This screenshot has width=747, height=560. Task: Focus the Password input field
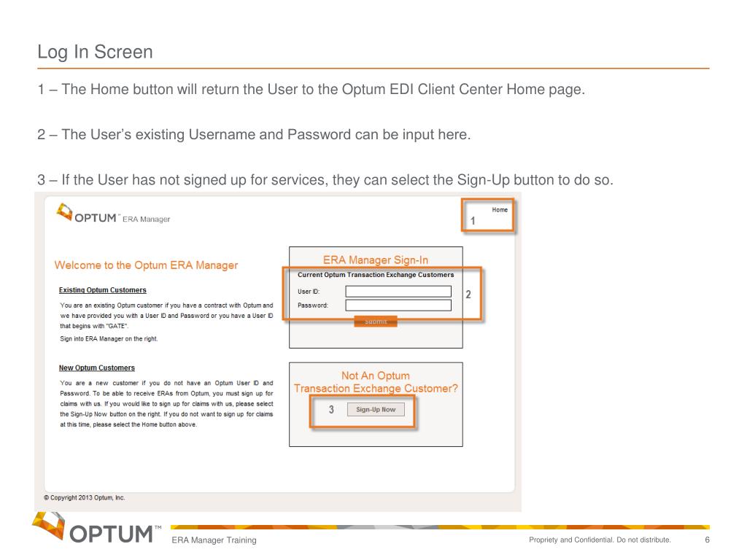click(398, 306)
